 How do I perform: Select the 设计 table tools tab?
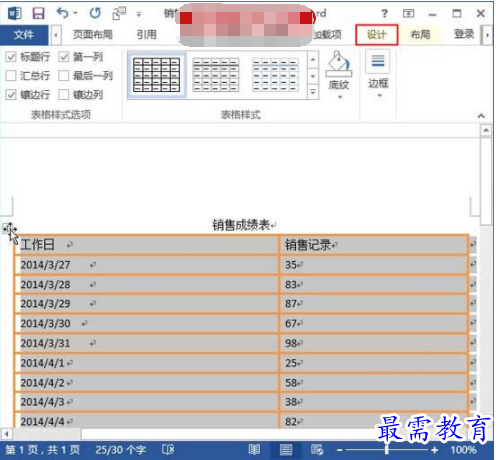pyautogui.click(x=377, y=35)
